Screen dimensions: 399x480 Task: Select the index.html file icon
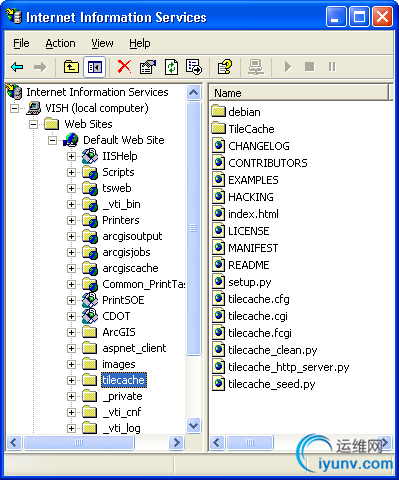tap(219, 214)
